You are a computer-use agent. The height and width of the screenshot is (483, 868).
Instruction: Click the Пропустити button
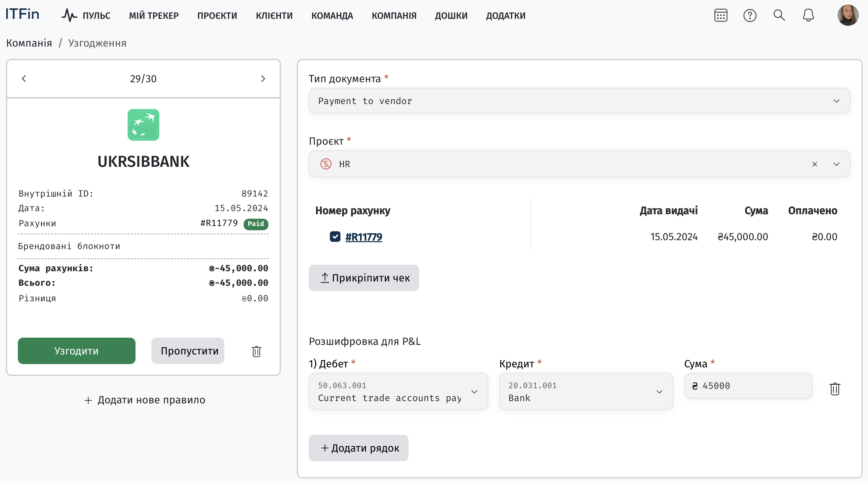click(x=188, y=351)
